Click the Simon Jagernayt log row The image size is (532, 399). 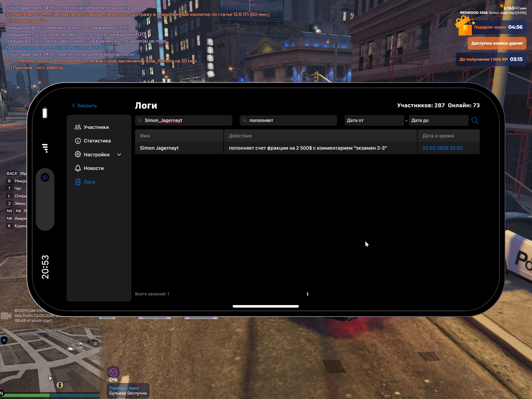(159, 148)
